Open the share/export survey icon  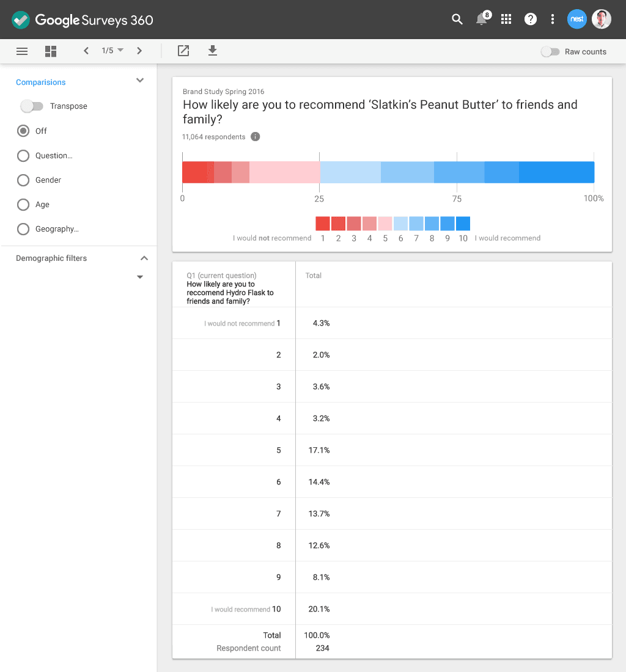[183, 51]
